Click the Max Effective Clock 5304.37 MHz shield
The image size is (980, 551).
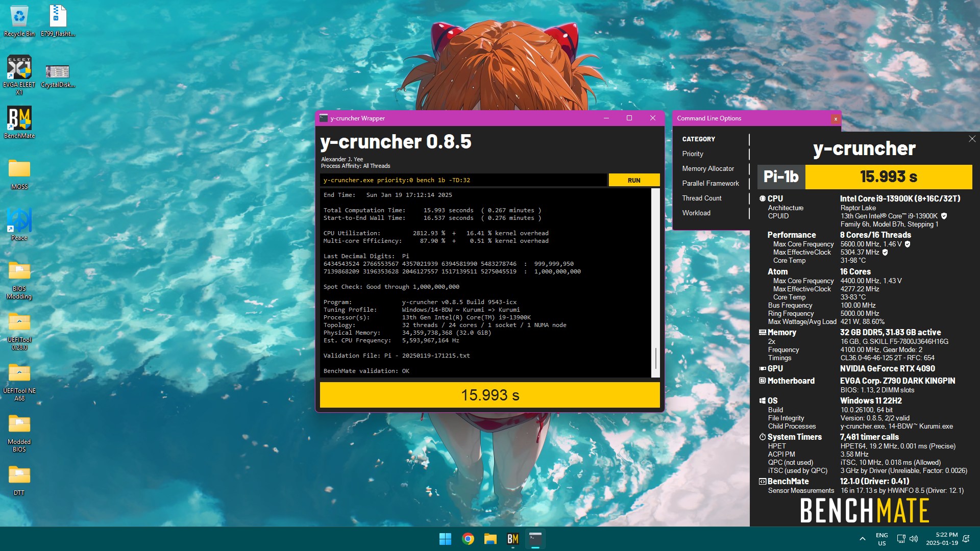click(885, 252)
